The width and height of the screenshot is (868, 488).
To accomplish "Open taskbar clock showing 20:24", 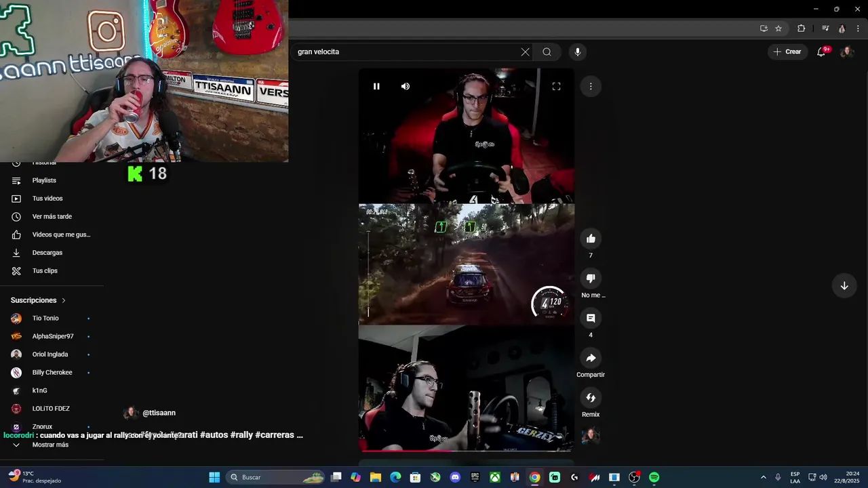I will pos(847,477).
